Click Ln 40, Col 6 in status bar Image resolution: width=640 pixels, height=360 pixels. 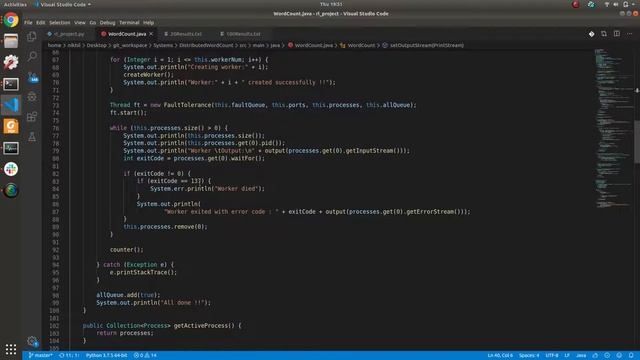coord(500,356)
